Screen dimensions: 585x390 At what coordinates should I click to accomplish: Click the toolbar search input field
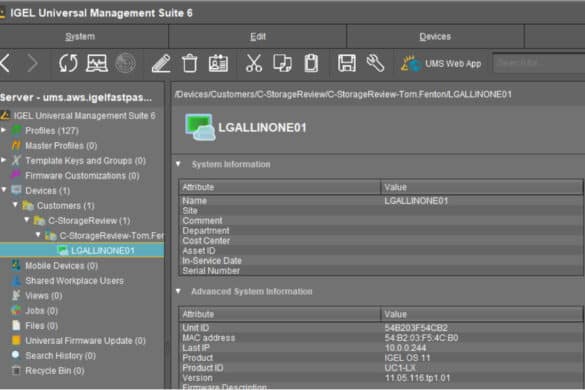(x=539, y=63)
